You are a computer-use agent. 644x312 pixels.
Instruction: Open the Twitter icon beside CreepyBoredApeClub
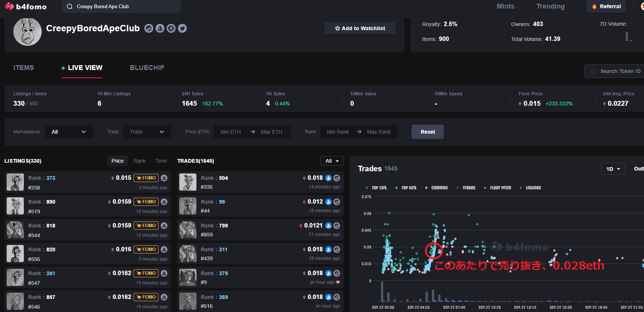(182, 28)
